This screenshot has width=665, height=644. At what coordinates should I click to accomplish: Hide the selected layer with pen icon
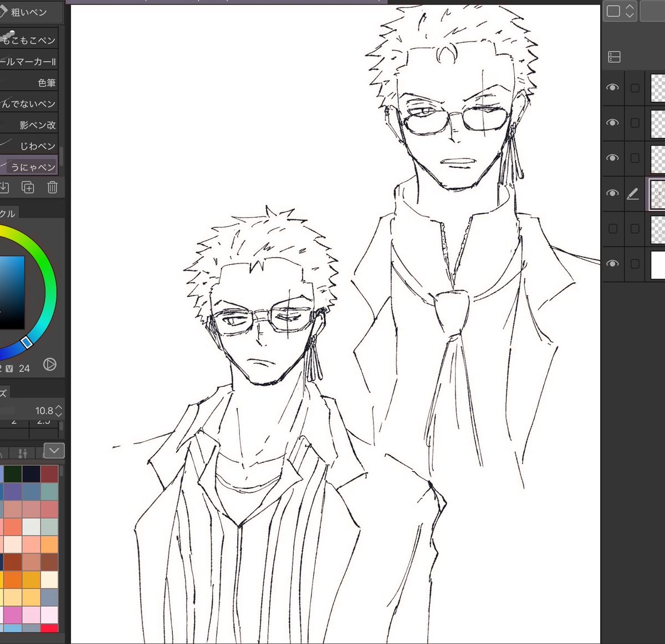tap(612, 193)
